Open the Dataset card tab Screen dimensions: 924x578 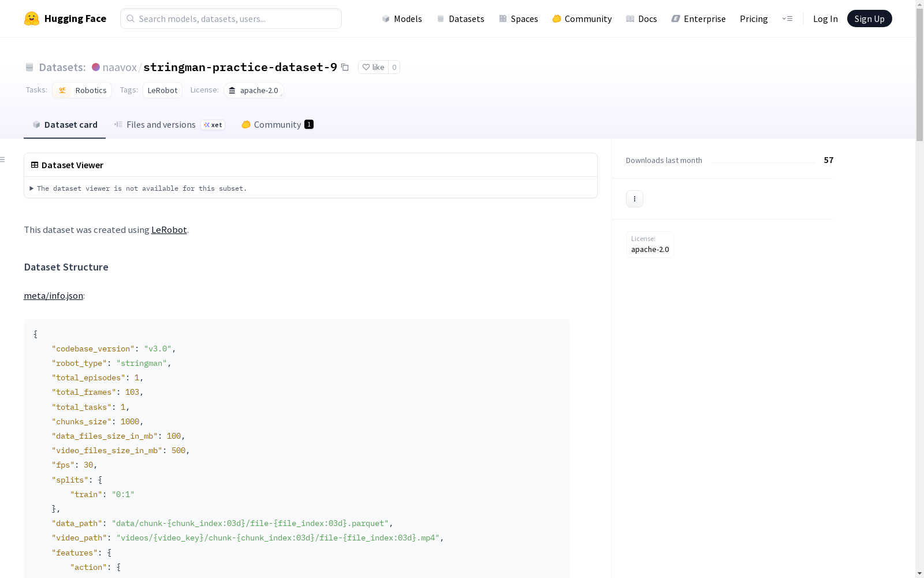[65, 125]
